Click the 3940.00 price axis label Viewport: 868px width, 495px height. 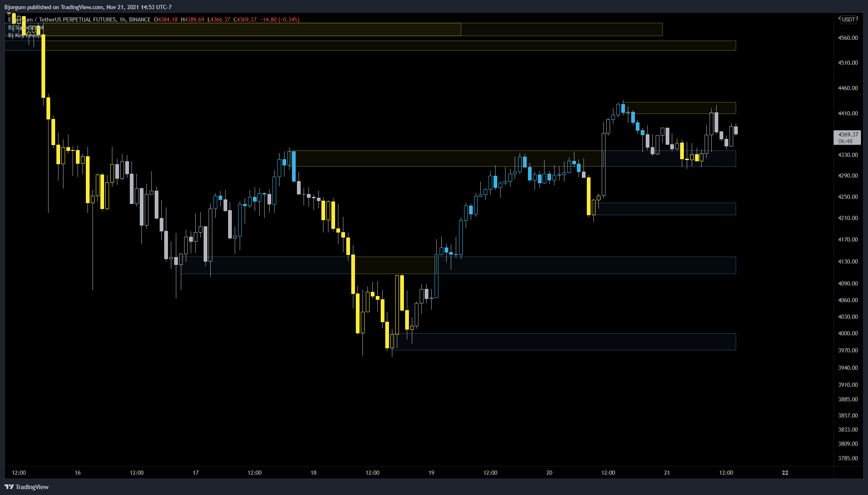point(848,368)
